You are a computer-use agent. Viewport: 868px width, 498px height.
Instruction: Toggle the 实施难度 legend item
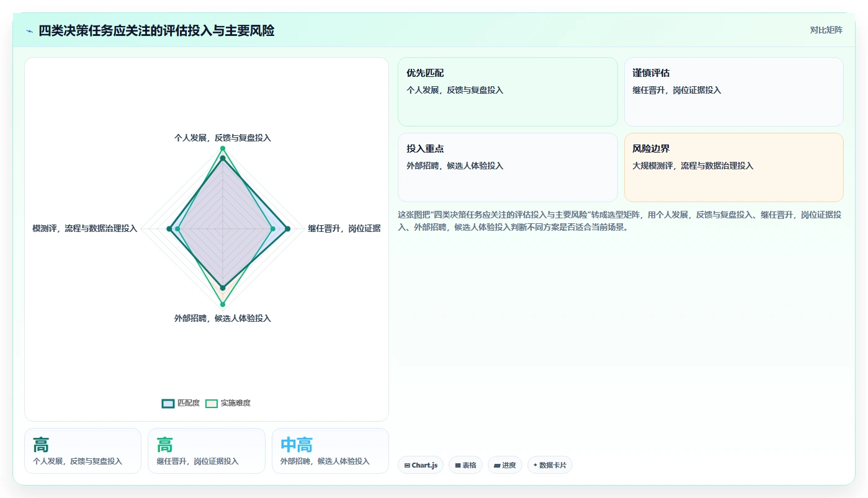click(228, 403)
